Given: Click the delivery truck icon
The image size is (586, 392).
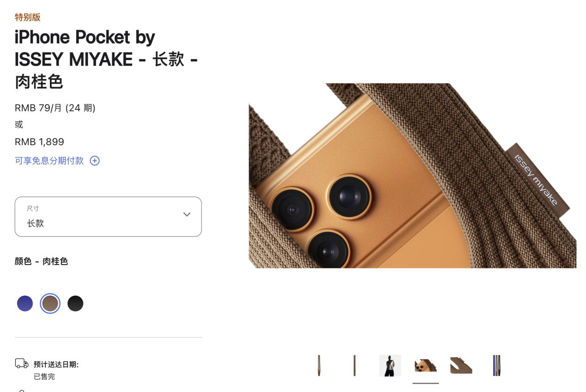Looking at the screenshot, I should (22, 363).
